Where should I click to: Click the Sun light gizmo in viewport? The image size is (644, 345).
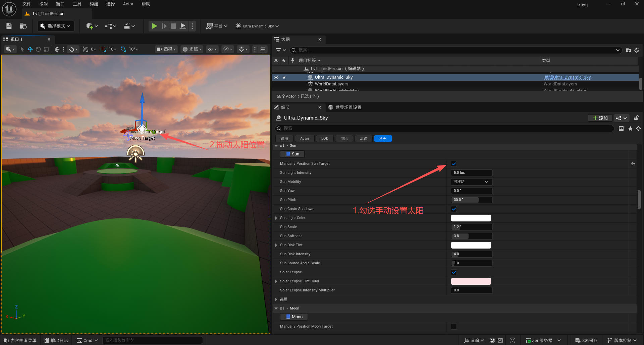(136, 154)
